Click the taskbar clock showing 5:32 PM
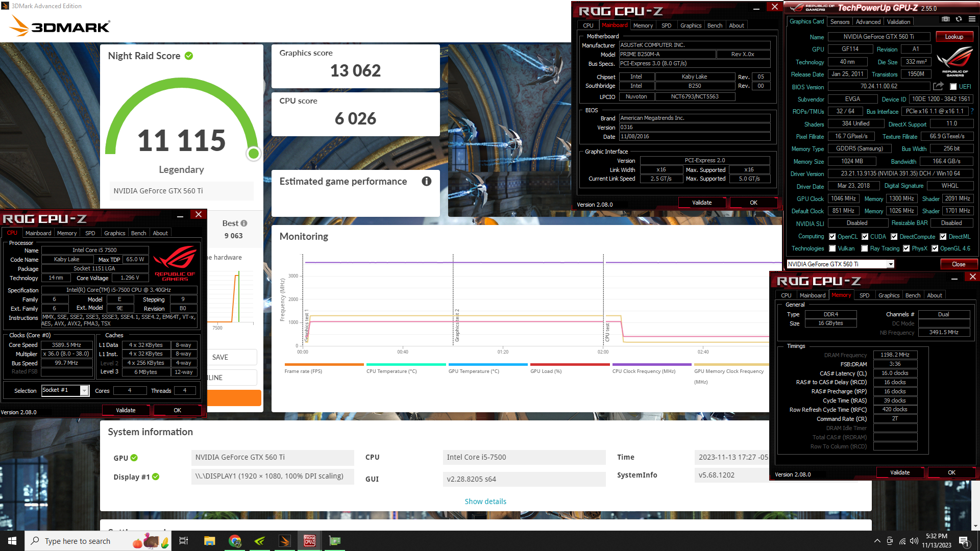This screenshot has height=551, width=980. tap(936, 541)
